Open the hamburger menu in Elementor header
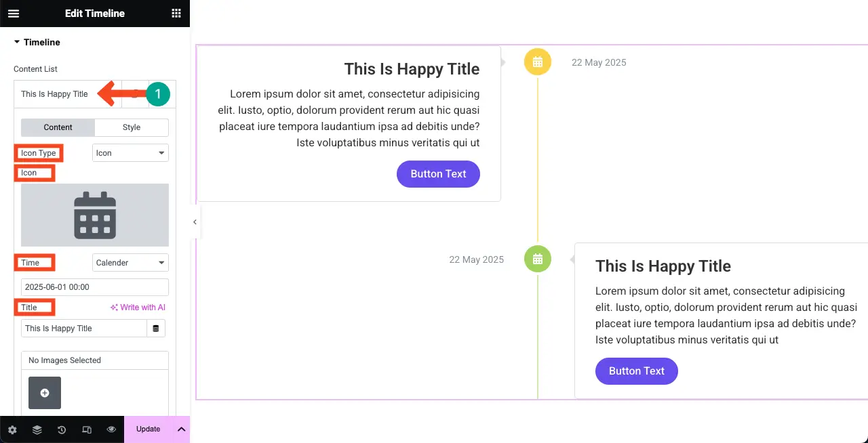Screen dimensions: 868x443 coord(14,14)
